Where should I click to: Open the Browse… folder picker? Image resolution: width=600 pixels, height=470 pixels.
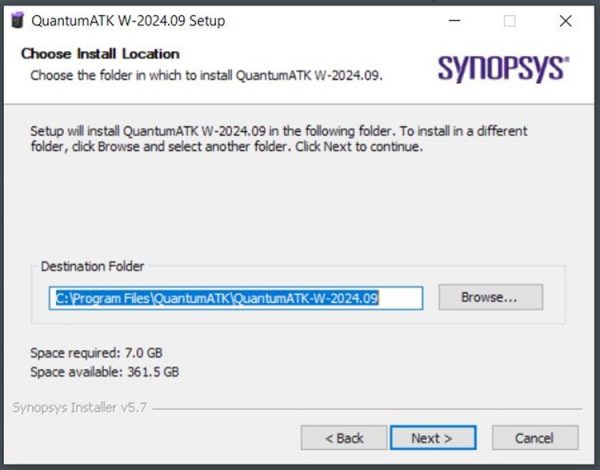(x=491, y=297)
